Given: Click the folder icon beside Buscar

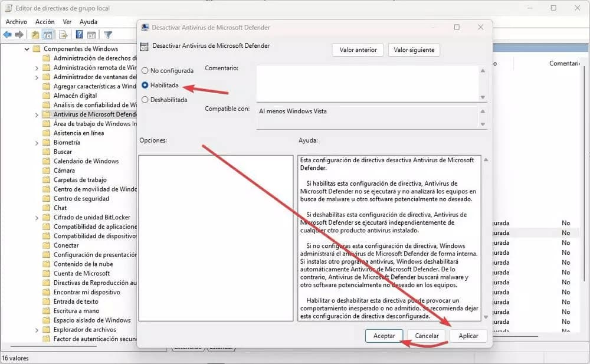Looking at the screenshot, I should [x=46, y=152].
